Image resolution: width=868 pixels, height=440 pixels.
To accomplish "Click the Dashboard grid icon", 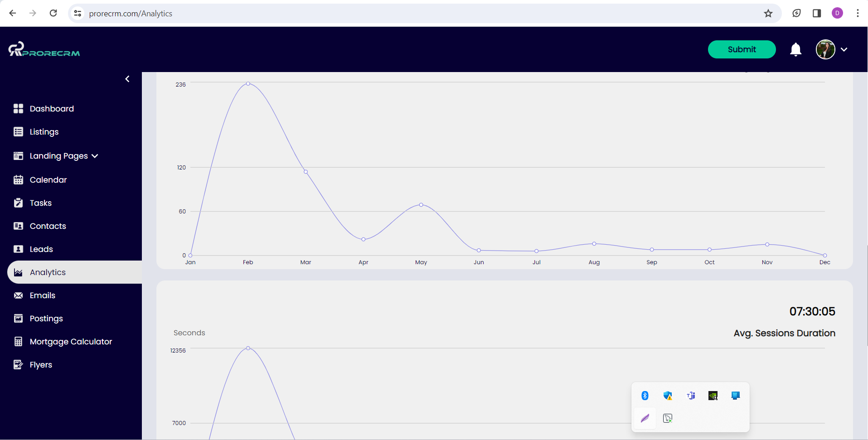I will coord(18,109).
